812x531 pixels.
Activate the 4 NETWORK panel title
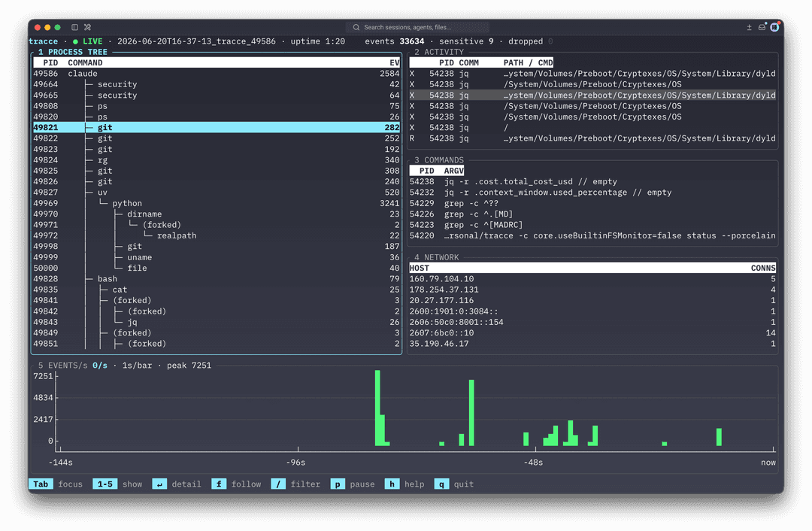click(436, 257)
